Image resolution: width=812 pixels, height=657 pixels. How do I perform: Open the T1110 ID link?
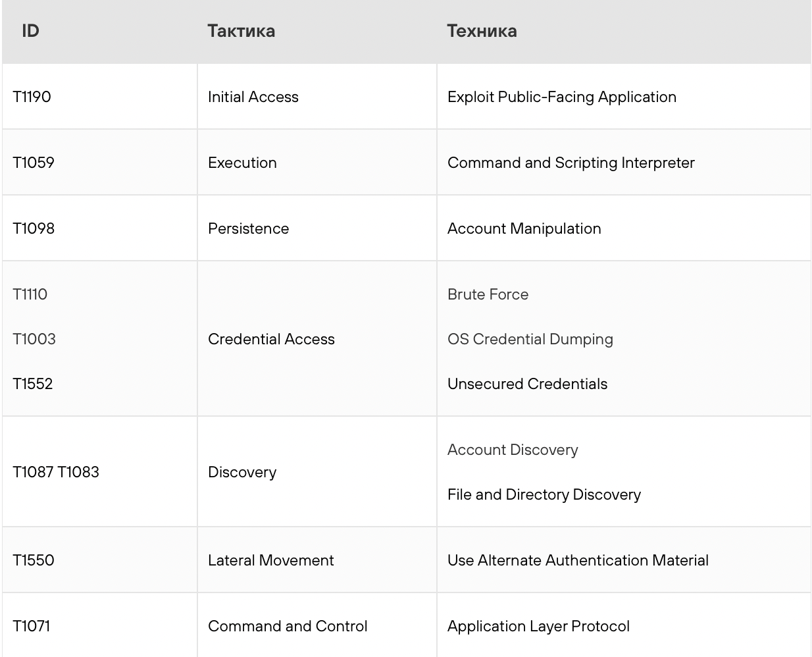[30, 294]
